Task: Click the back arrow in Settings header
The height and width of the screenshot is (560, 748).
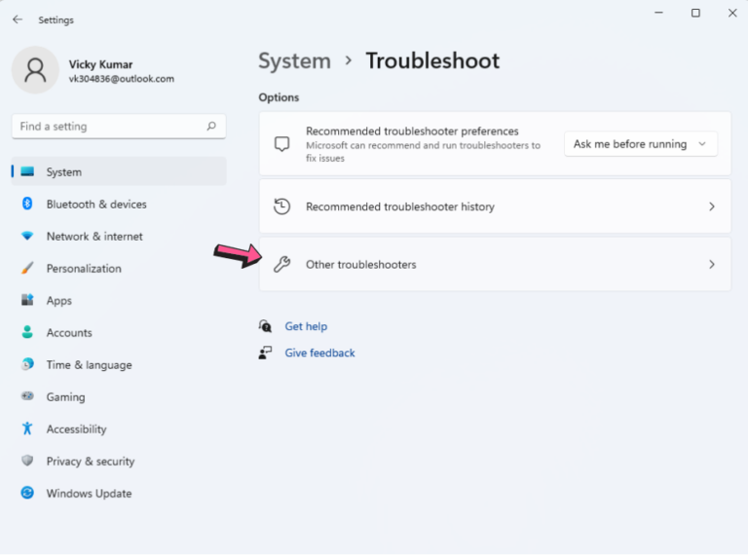Action: coord(18,19)
